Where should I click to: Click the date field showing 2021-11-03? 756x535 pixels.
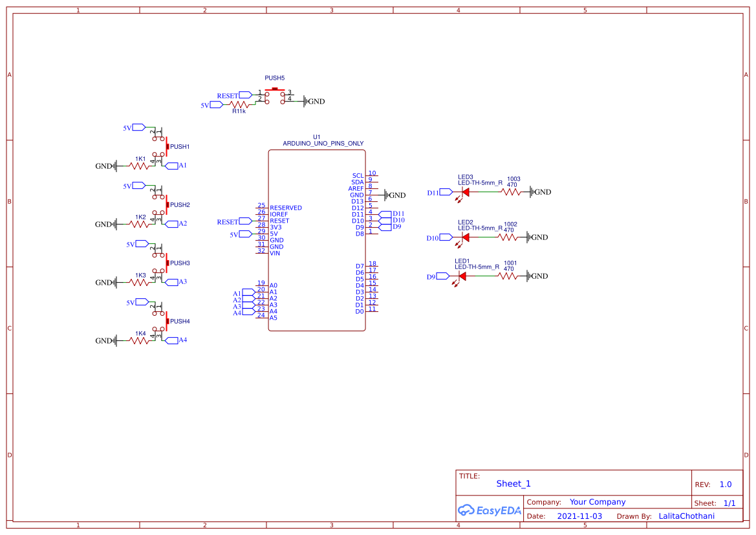[580, 516]
